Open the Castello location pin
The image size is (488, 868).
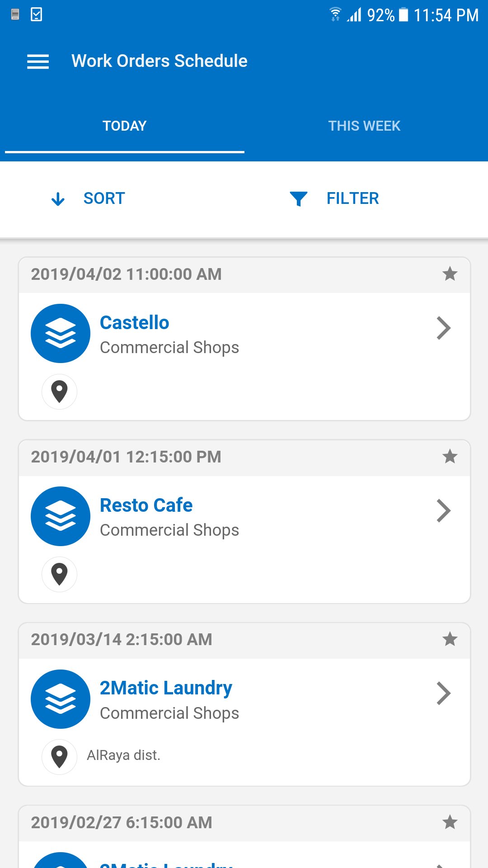point(59,392)
